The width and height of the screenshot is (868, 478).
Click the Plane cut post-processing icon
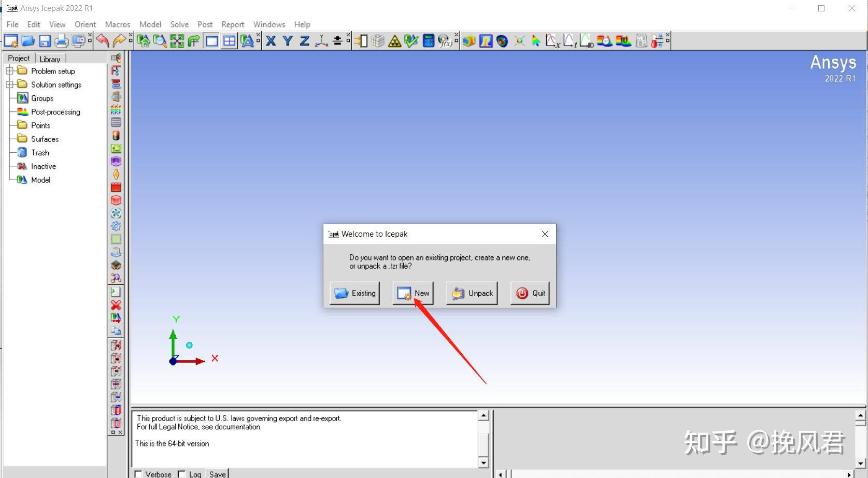[486, 41]
